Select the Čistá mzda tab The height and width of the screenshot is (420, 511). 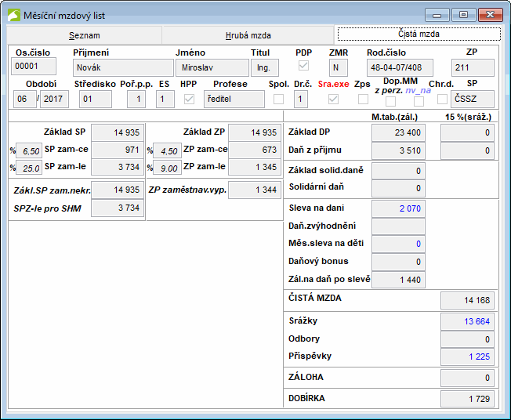419,34
